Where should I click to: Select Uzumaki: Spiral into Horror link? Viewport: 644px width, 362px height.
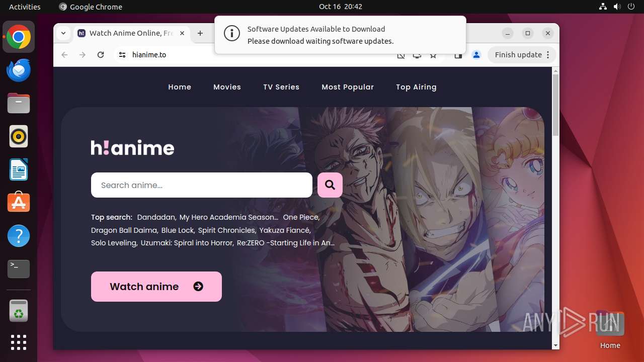click(x=187, y=243)
